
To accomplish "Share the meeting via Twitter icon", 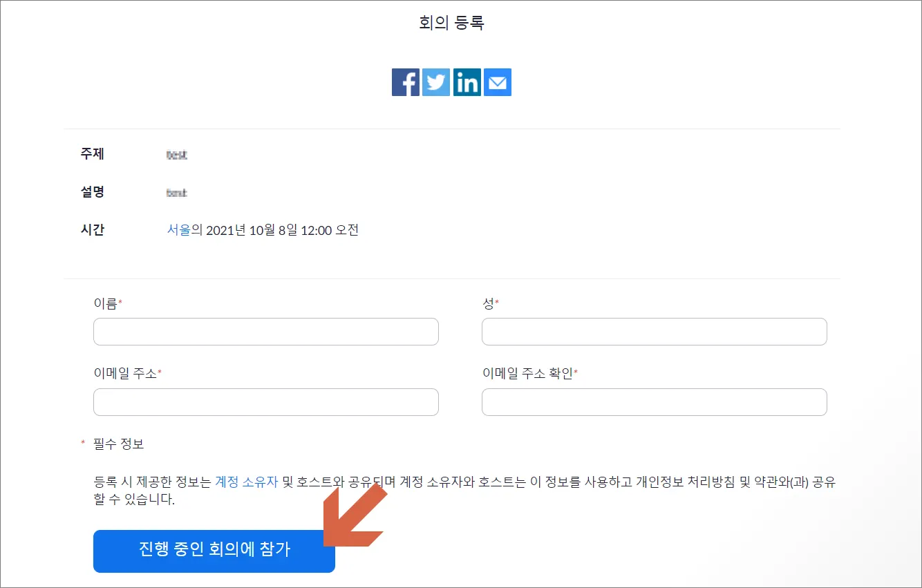I will click(436, 82).
